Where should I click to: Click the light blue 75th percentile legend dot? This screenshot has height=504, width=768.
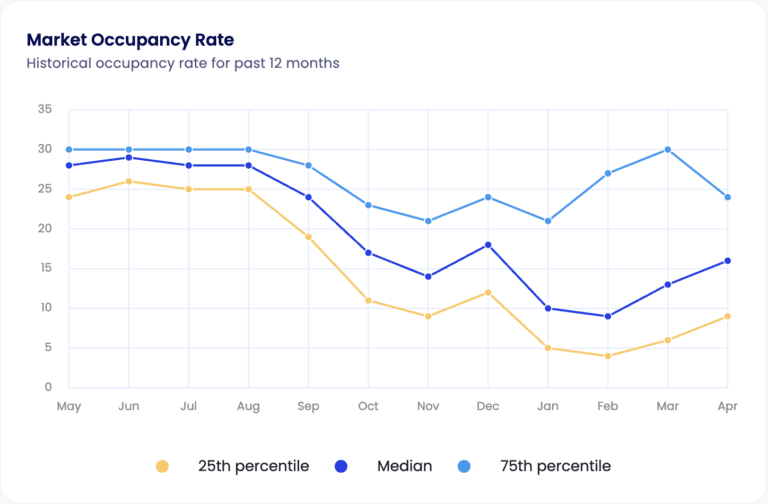tap(466, 466)
